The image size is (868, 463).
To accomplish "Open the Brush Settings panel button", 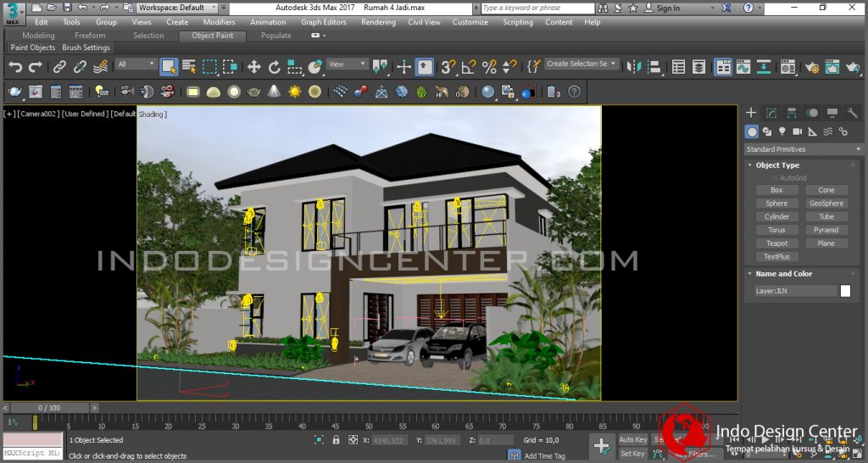I will click(86, 47).
